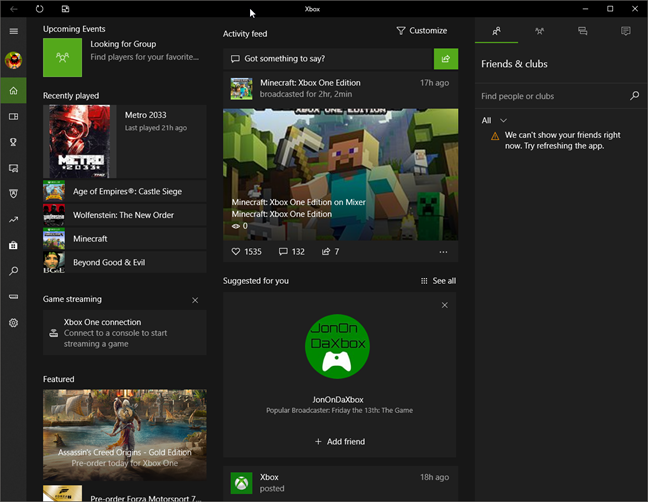Screen dimensions: 648x502
Task: Refresh the app using title bar icon
Action: pos(39,9)
